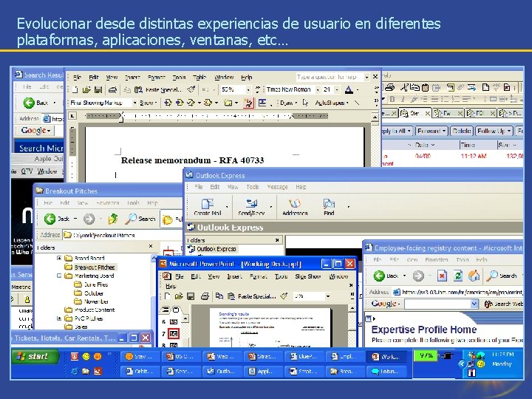Image resolution: width=532 pixels, height=399 pixels.
Task: Click the Delete button in mail window
Action: click(x=462, y=131)
